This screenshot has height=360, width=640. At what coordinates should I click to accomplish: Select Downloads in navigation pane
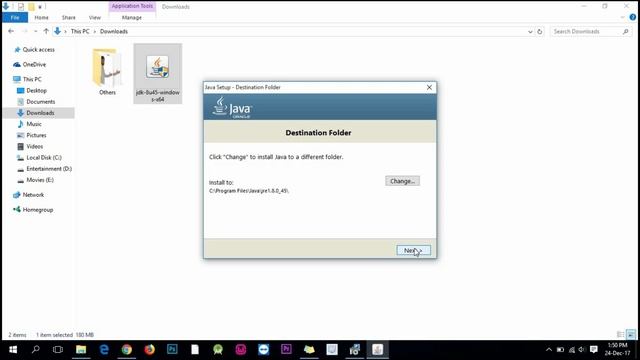point(40,113)
